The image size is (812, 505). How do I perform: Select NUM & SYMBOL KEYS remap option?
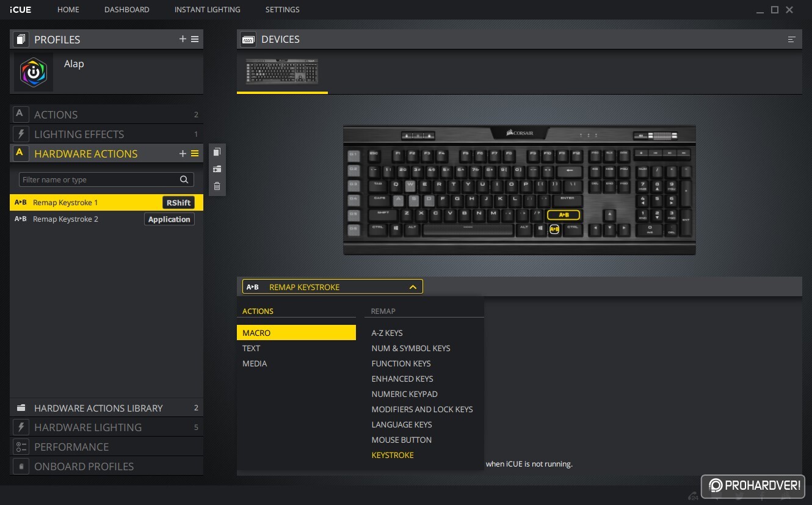[411, 348]
